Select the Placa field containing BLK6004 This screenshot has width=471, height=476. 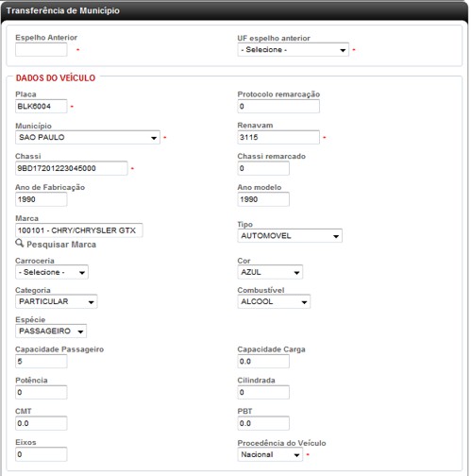[42, 106]
